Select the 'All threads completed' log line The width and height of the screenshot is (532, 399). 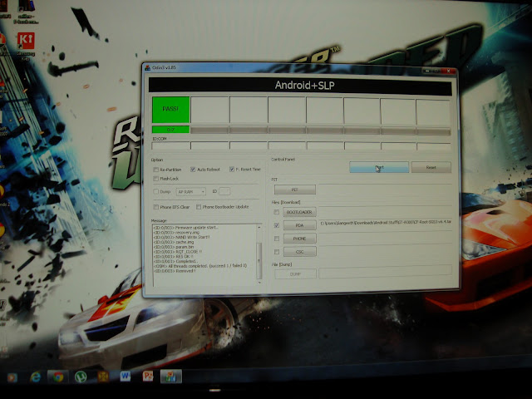(200, 266)
